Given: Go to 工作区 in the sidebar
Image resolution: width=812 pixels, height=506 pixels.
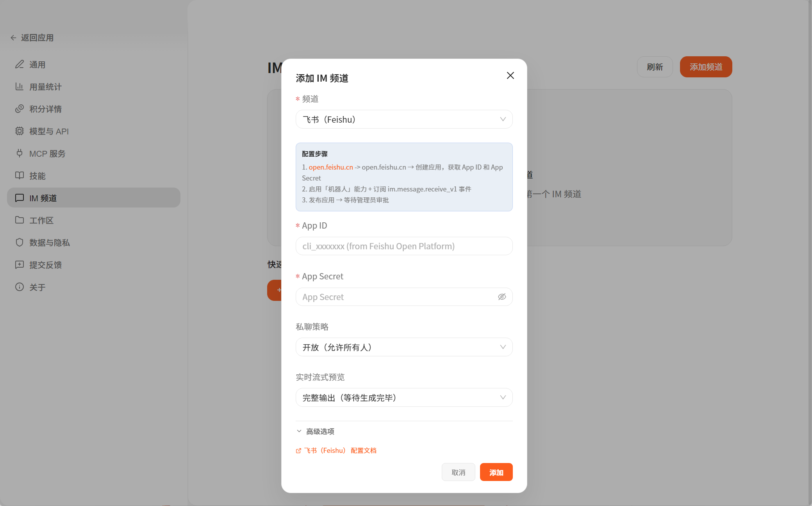Looking at the screenshot, I should [x=41, y=220].
